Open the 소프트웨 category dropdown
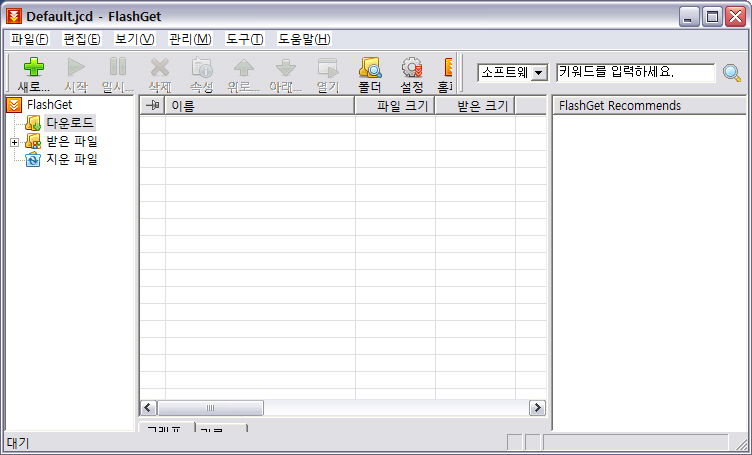Screen dimensions: 752x455 click(x=540, y=73)
